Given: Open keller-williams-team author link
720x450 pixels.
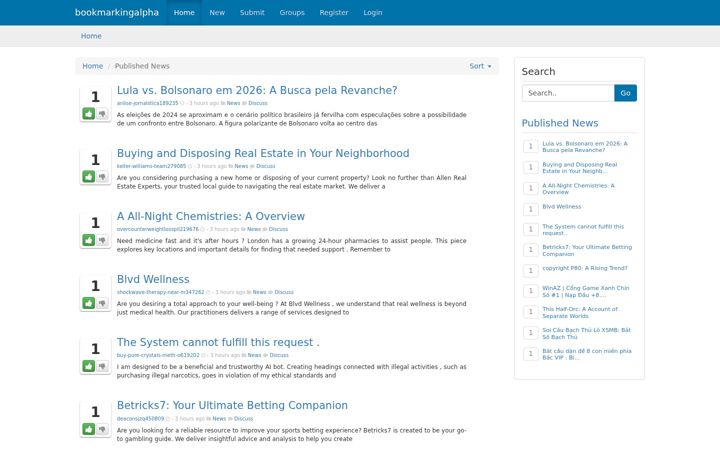Looking at the screenshot, I should (x=152, y=166).
